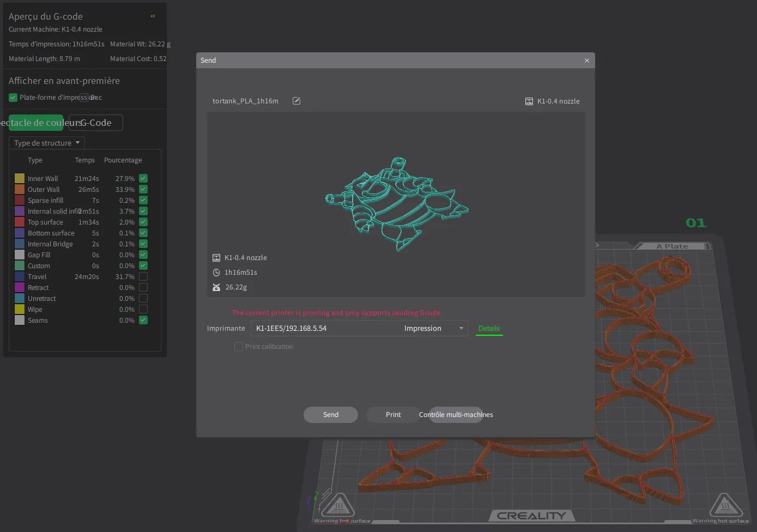The height and width of the screenshot is (532, 757).
Task: Click the printer preset icon under the thumbnail
Action: (216, 258)
